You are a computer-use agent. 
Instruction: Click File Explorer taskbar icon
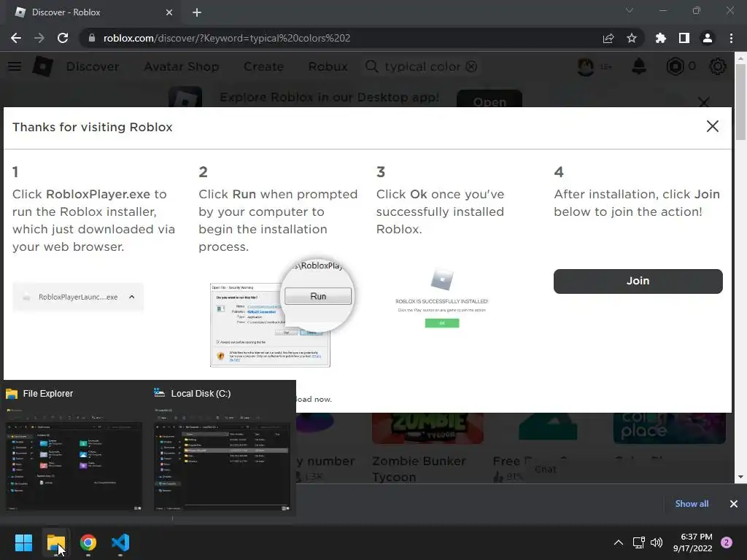(x=55, y=542)
